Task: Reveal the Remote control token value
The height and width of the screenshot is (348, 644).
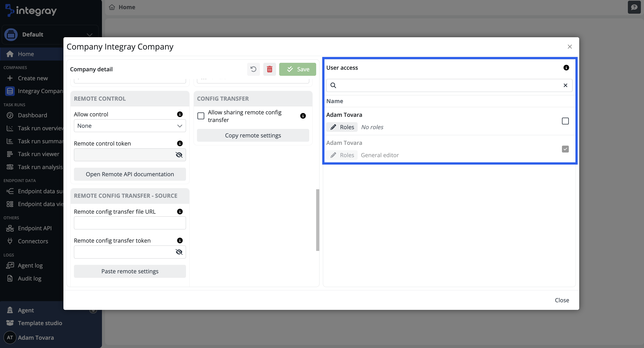Action: [179, 155]
